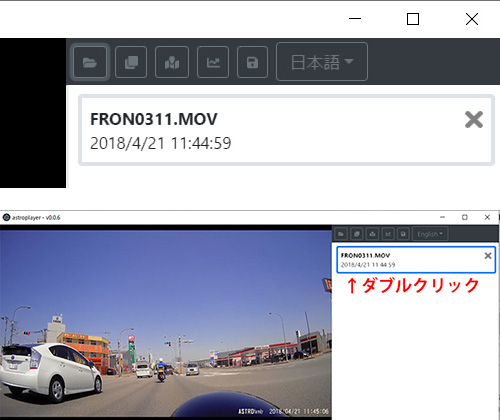This screenshot has height=420, width=500.
Task: Show the graph chart in large toolbar
Action: click(213, 62)
